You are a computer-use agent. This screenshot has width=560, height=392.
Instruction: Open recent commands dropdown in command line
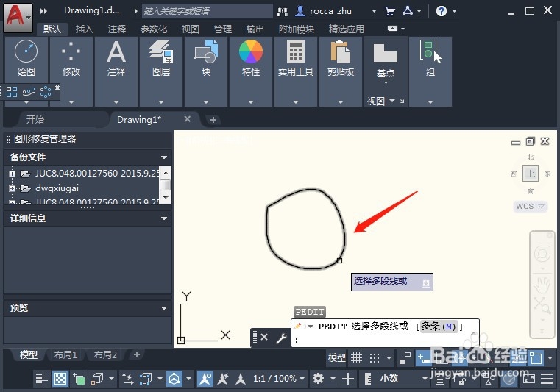coord(311,327)
